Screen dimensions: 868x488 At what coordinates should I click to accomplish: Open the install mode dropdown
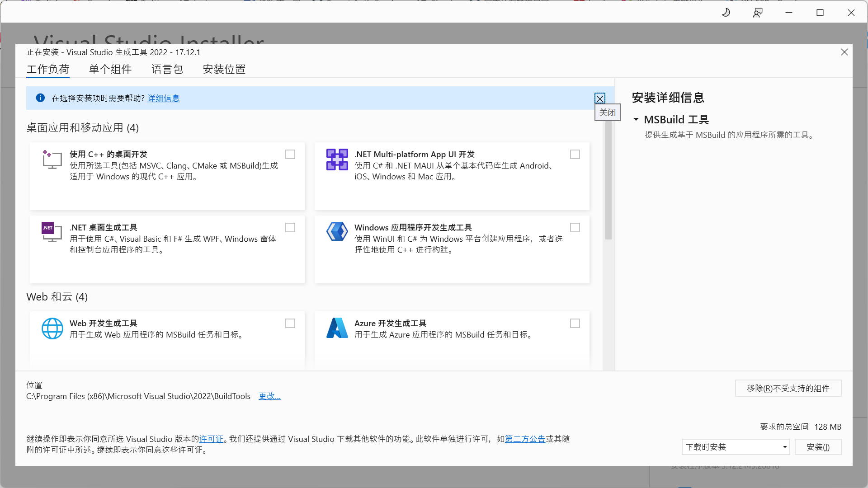[736, 447]
